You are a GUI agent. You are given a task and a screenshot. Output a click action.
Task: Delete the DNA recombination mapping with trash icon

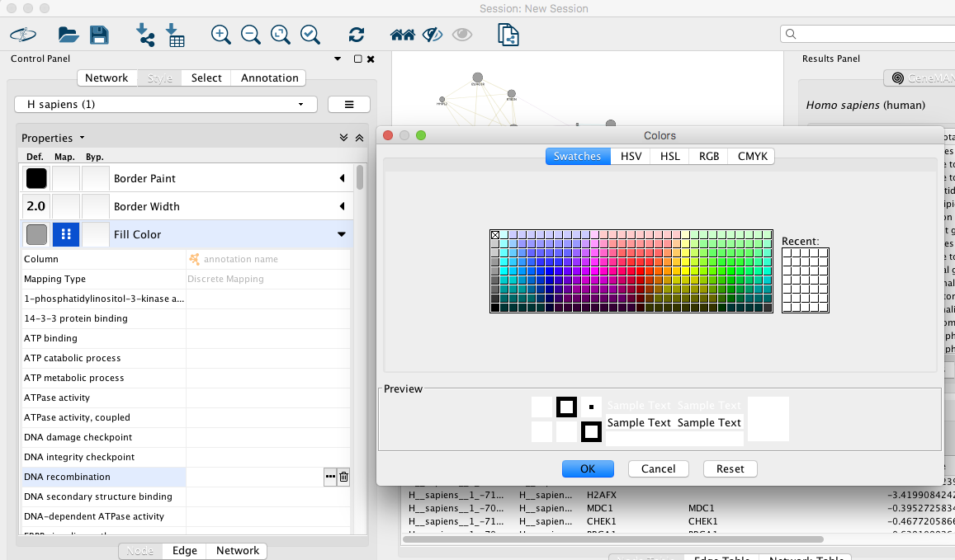tap(343, 477)
